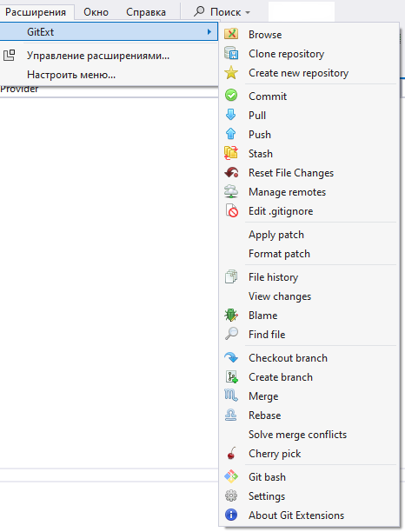Viewport: 405px width, 532px height.
Task: Click the green checkmark Commit icon
Action: point(231,96)
